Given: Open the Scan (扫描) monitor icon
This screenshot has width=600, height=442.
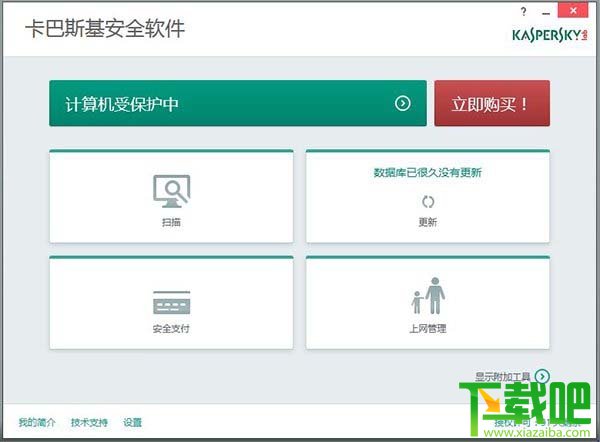Looking at the screenshot, I should [171, 191].
